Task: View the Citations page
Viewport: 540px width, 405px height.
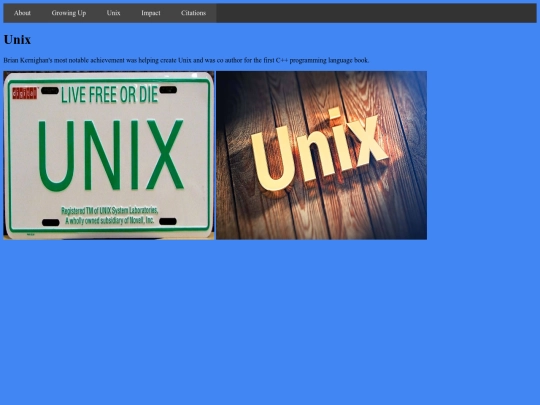Action: coord(193,13)
